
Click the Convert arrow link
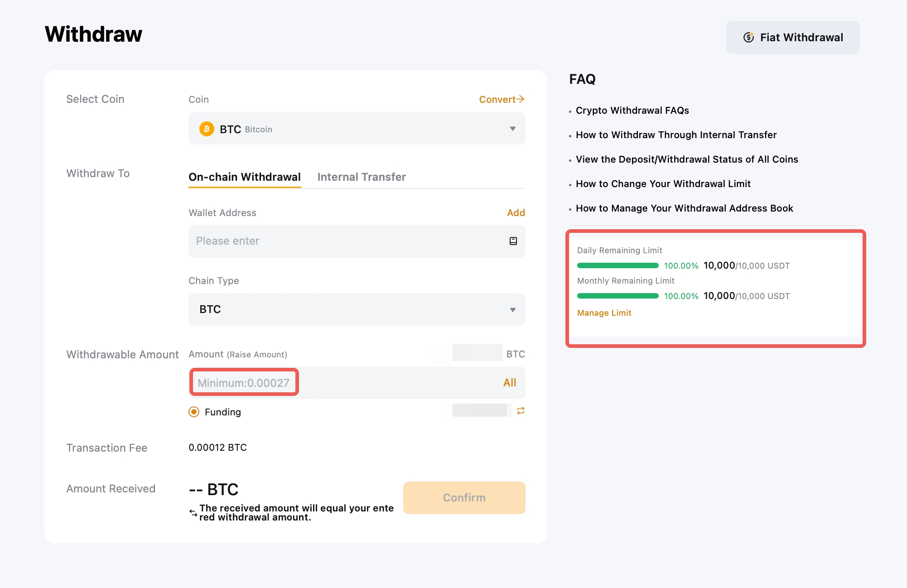(502, 99)
